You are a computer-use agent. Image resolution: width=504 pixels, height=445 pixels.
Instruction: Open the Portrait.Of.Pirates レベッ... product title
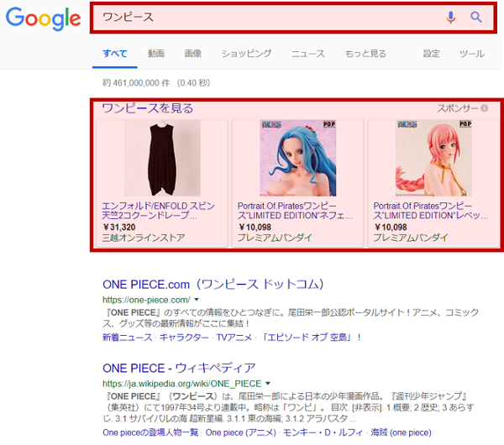[x=430, y=211]
